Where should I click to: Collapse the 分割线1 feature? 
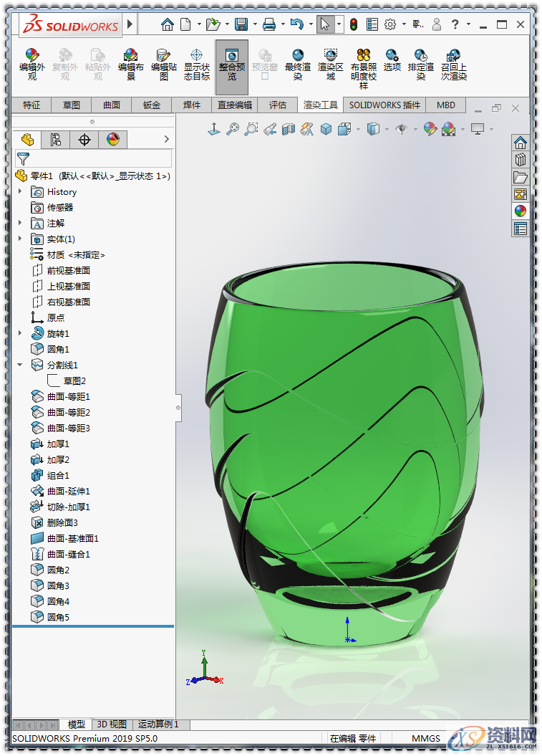(x=20, y=365)
